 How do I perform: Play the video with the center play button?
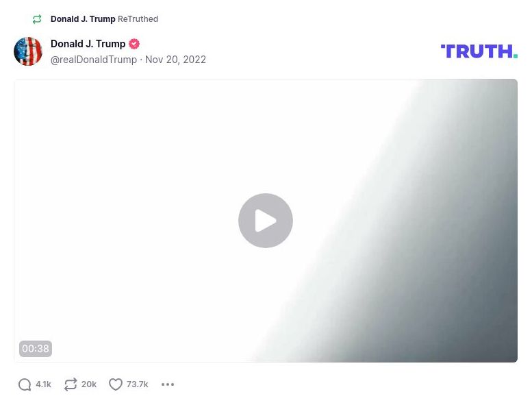(266, 221)
